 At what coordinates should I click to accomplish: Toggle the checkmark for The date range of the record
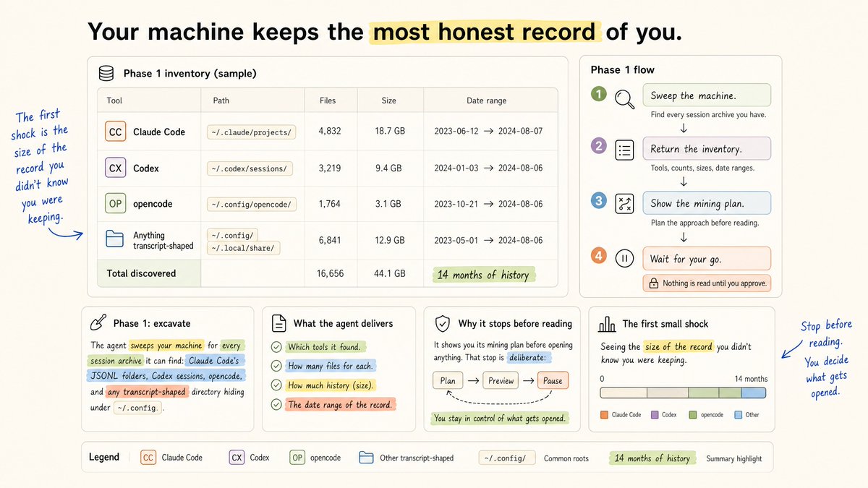click(276, 405)
